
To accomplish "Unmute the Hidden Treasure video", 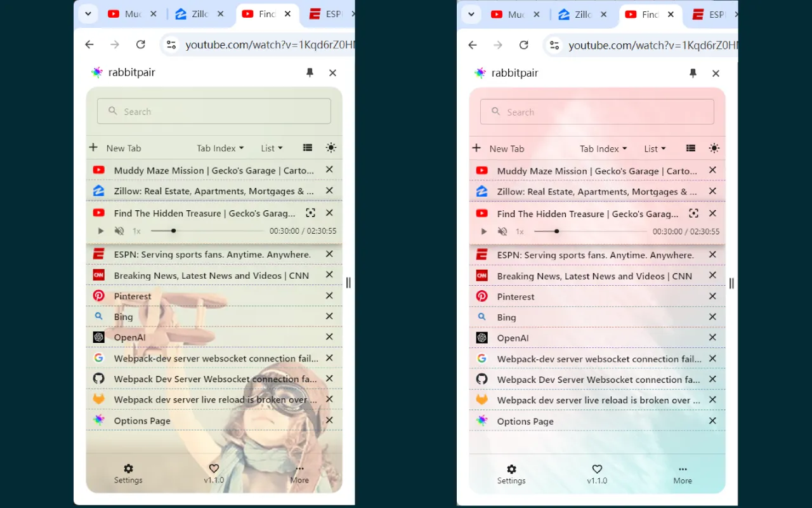I will pyautogui.click(x=119, y=231).
